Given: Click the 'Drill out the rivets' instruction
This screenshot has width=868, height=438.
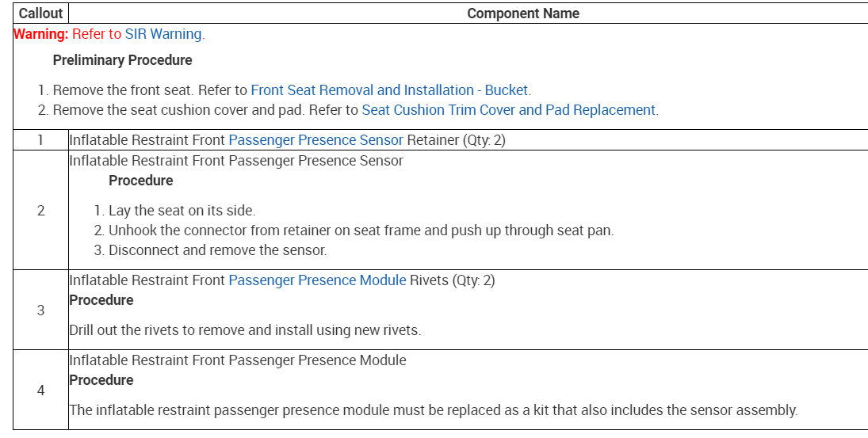Looking at the screenshot, I should pyautogui.click(x=245, y=330).
